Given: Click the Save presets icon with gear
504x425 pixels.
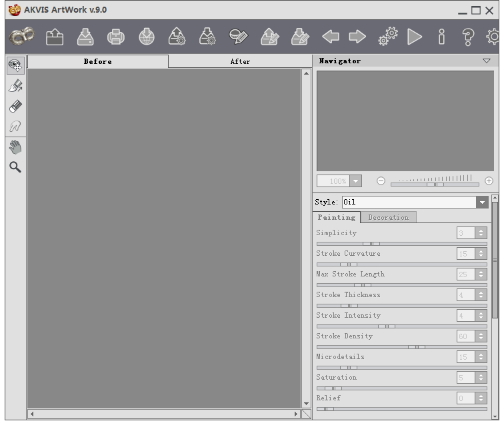Looking at the screenshot, I should (207, 37).
